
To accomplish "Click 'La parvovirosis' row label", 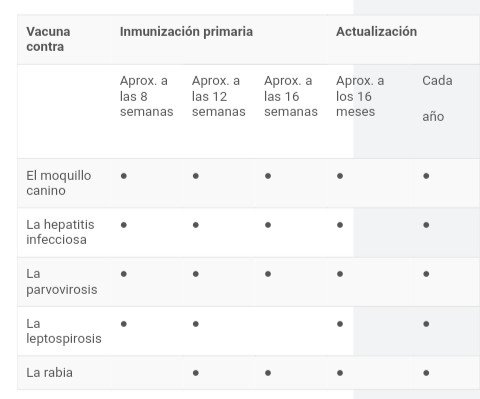I will (x=62, y=281).
